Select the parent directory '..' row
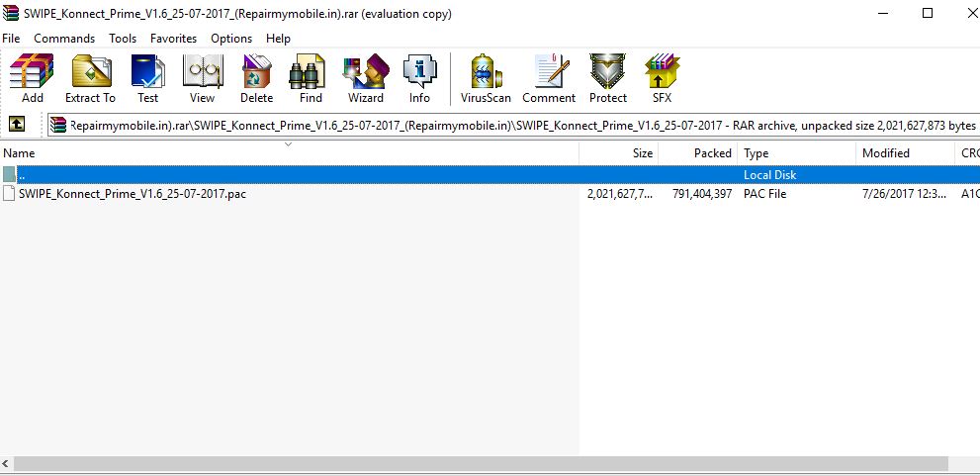The height and width of the screenshot is (476, 980). [490, 174]
